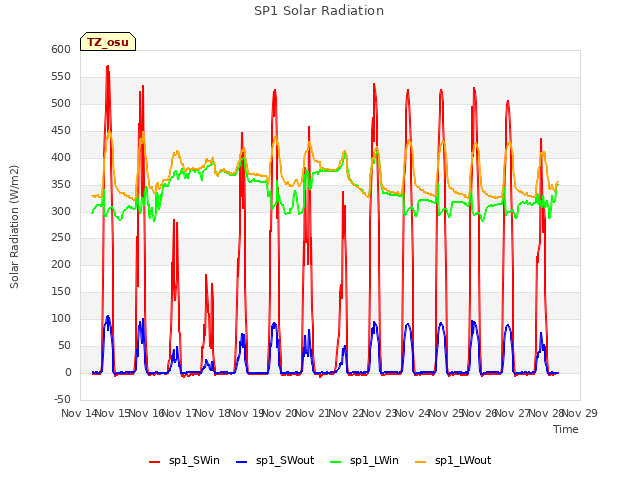This screenshot has height=480, width=640.
Task: Click the sp1_SWin legend label
Action: coord(194,460)
